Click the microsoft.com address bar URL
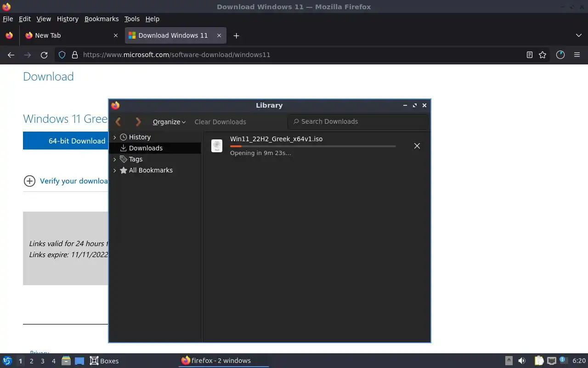Viewport: 588px width, 368px height. pyautogui.click(x=176, y=55)
